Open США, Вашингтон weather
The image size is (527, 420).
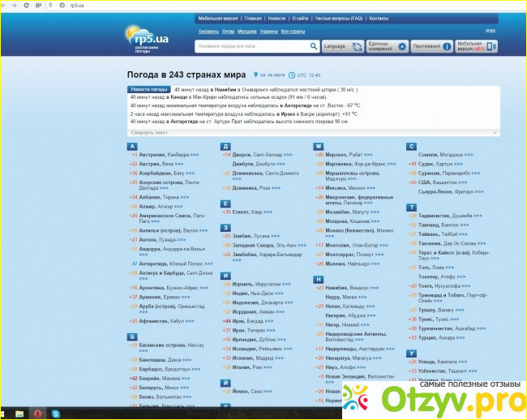[x=443, y=182]
